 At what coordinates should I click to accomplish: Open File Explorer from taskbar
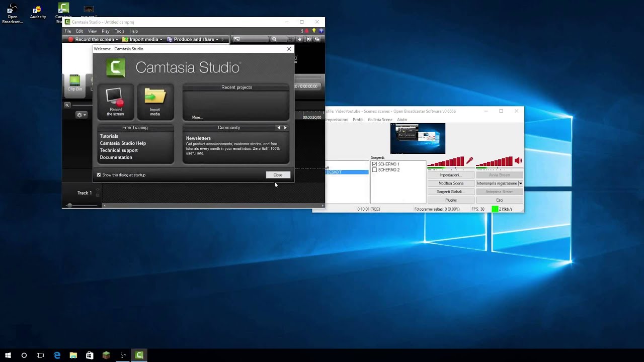pyautogui.click(x=73, y=355)
